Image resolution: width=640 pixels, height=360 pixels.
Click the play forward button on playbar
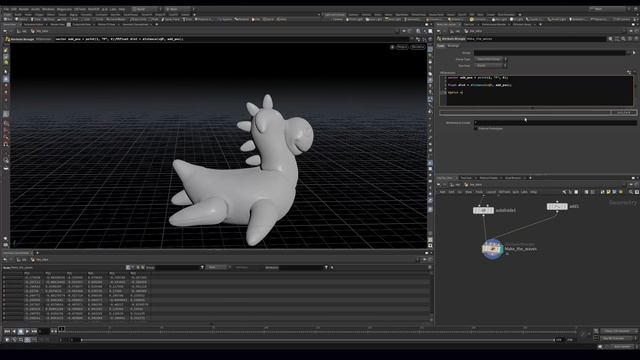pyautogui.click(x=27, y=331)
